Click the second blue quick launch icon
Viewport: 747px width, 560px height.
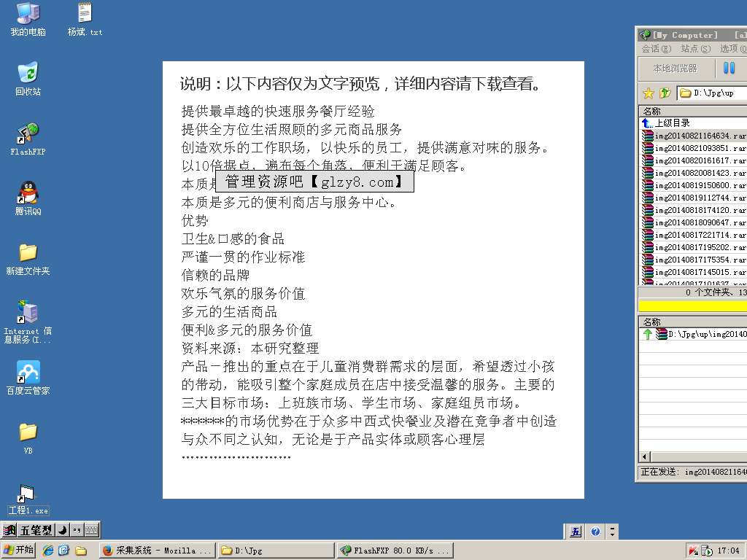(x=64, y=551)
